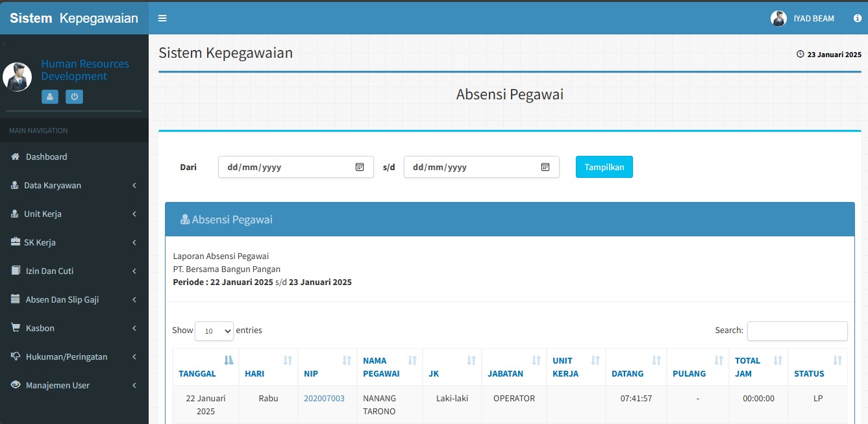The height and width of the screenshot is (424, 868).
Task: Click the info icon in top bar
Action: tap(857, 18)
